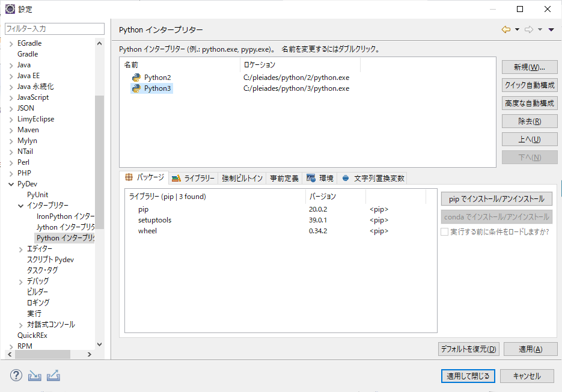Viewport: 562px width, 392px height.
Task: Collapse the PyDev tree node
Action: coord(11,185)
